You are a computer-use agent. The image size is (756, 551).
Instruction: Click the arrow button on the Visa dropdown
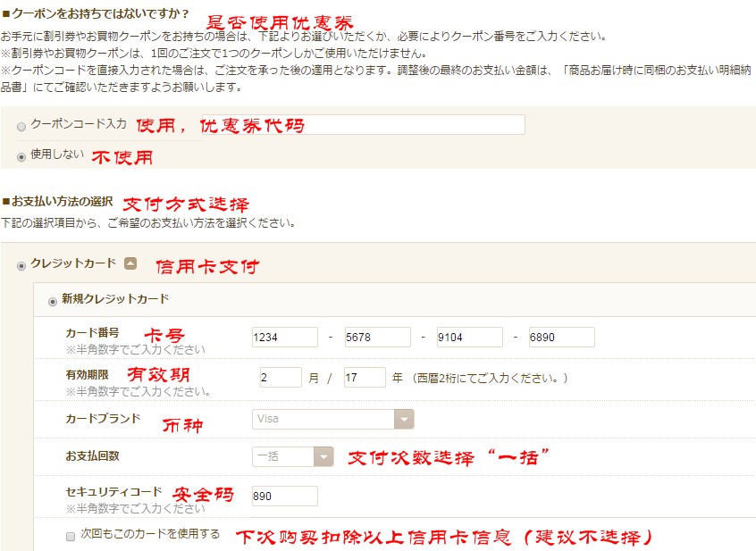(x=404, y=420)
